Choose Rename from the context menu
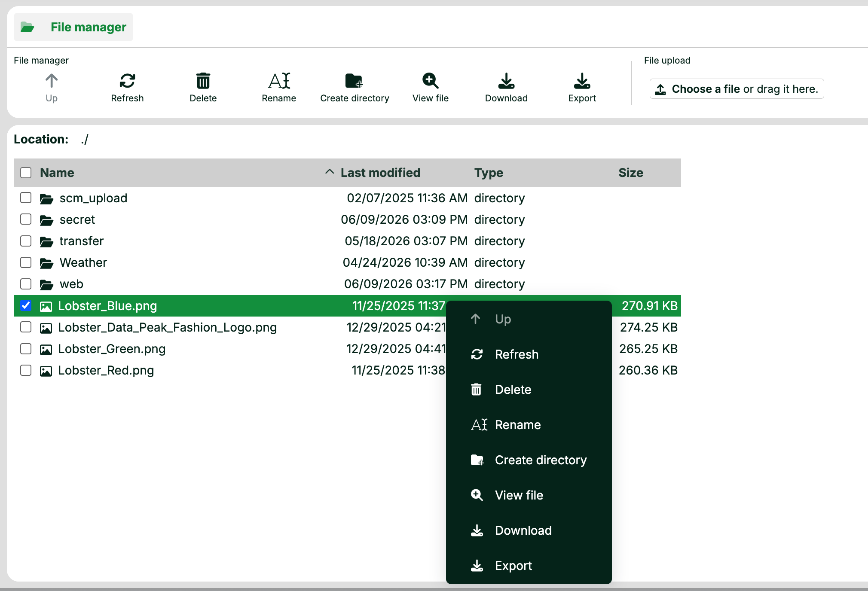Image resolution: width=868 pixels, height=591 pixels. click(529, 425)
